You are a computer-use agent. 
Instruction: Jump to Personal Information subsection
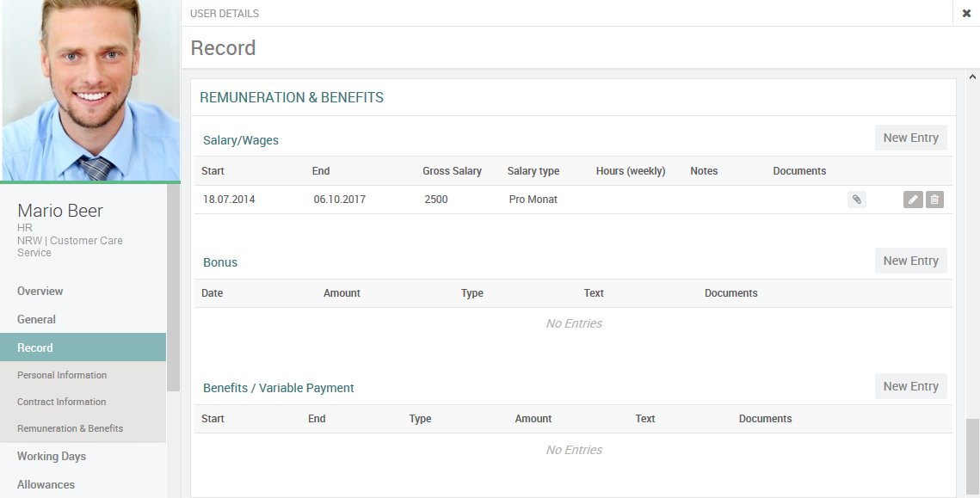click(62, 375)
